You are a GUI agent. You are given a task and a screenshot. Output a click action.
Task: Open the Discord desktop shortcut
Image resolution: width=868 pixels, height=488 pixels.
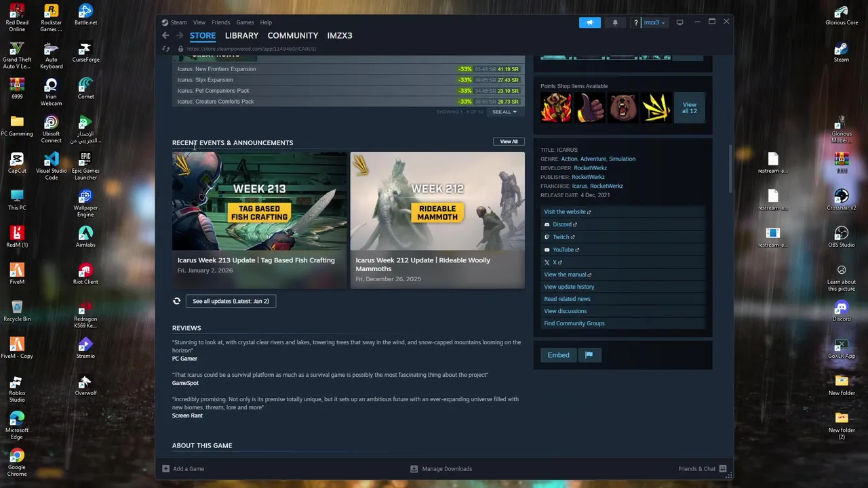coord(842,311)
